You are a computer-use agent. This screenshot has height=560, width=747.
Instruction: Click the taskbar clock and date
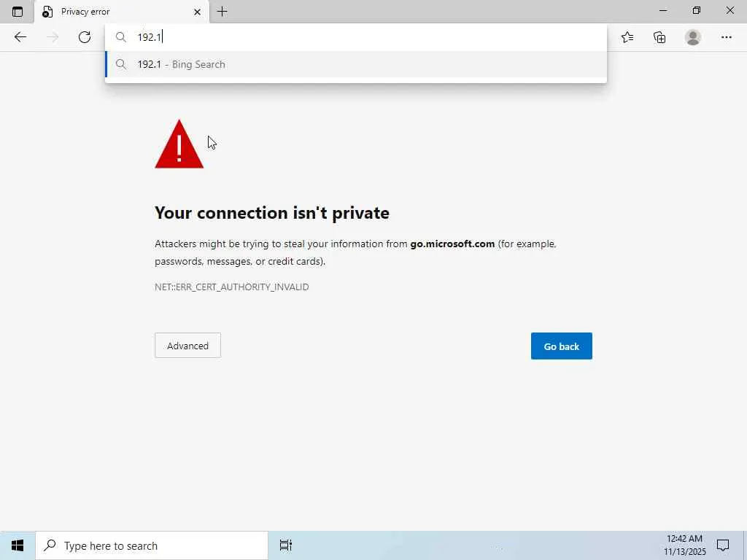pos(684,545)
